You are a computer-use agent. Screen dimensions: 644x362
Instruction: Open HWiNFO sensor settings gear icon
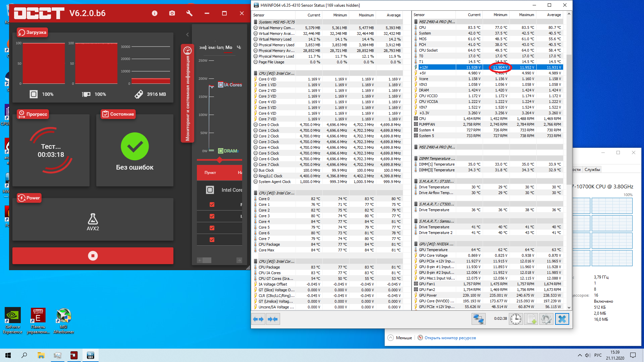tap(546, 319)
